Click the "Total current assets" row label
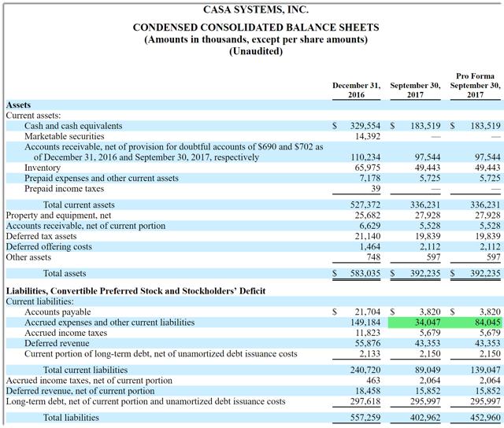This screenshot has width=504, height=428. coord(79,205)
